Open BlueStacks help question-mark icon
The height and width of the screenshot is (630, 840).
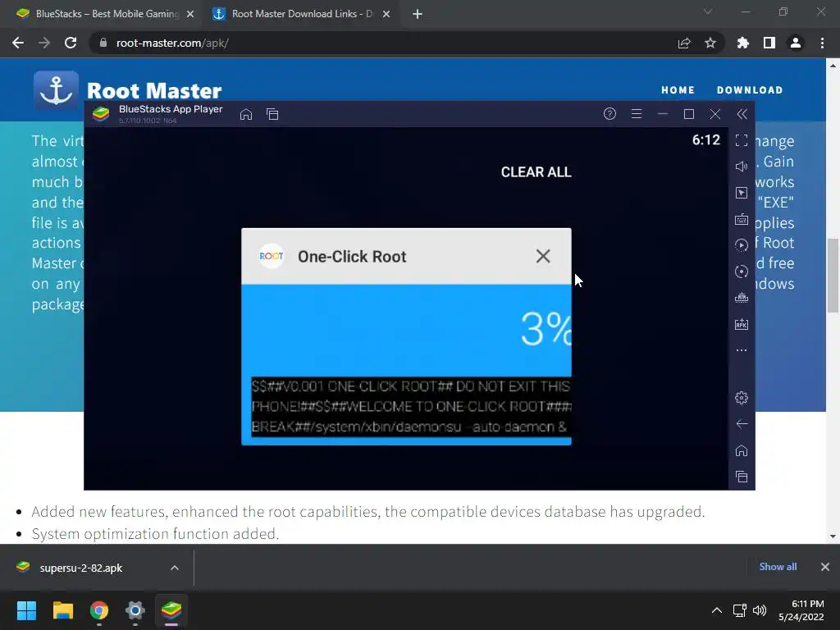(609, 113)
